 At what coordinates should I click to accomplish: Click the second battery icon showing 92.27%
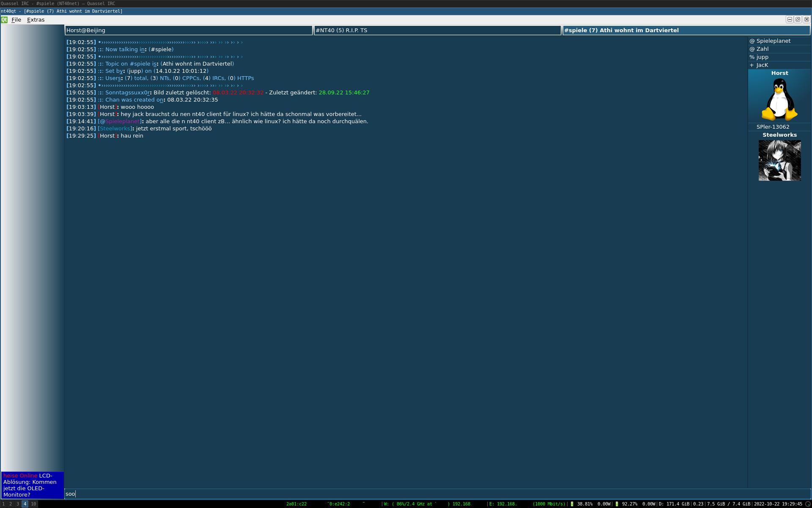pos(617,504)
